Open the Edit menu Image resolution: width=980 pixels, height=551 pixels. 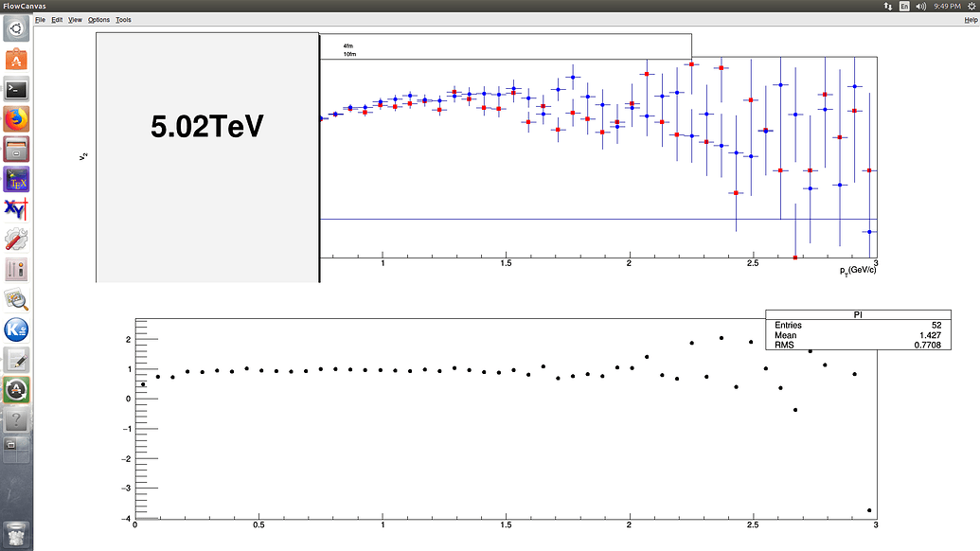click(57, 19)
